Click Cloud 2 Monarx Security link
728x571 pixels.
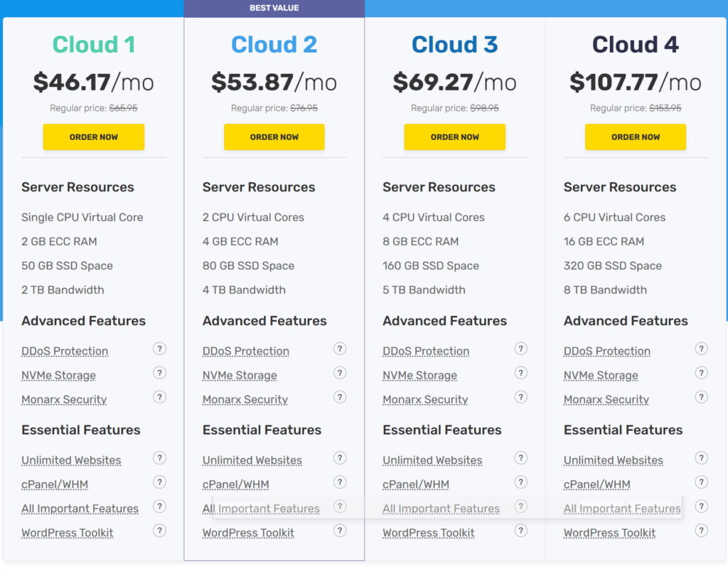click(x=245, y=400)
